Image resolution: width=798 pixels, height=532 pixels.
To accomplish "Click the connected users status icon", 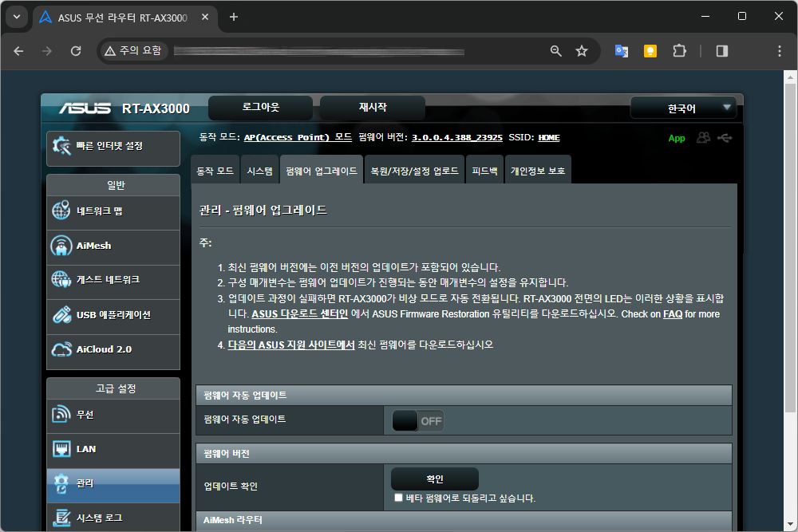I will coord(703,138).
